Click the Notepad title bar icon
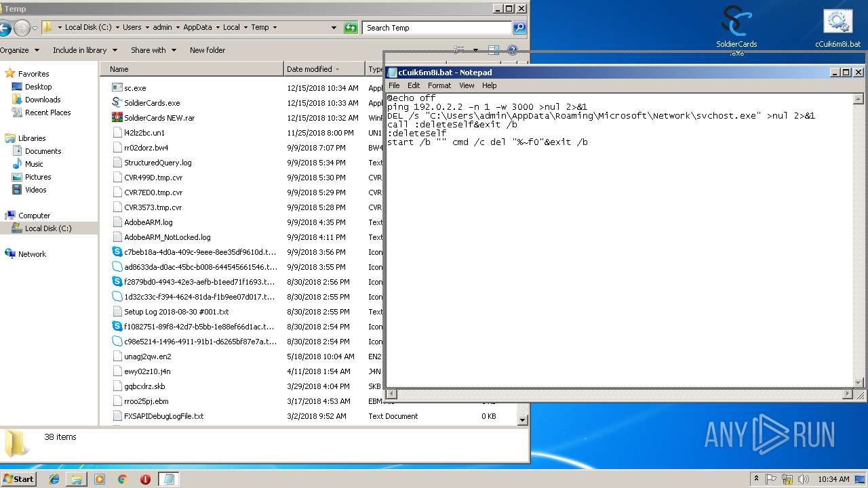Image resolution: width=868 pixels, height=488 pixels. click(x=392, y=73)
